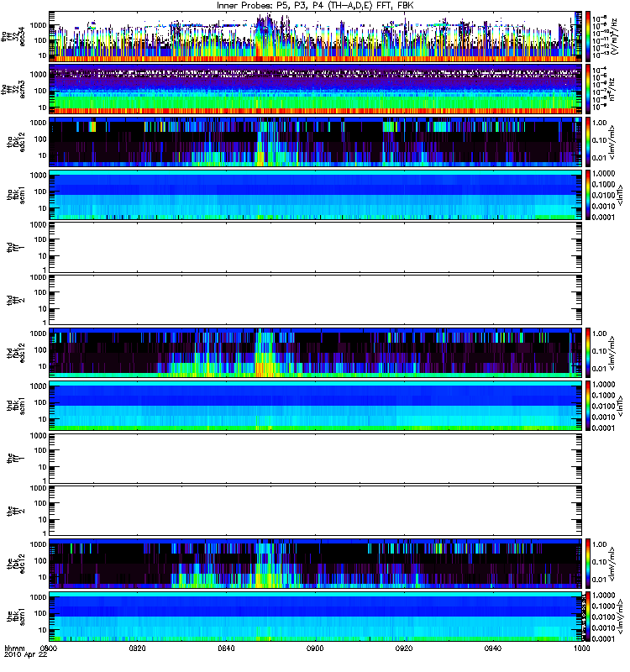
Task: Click the thd fbk edc12 color bar
Action: click(588, 353)
